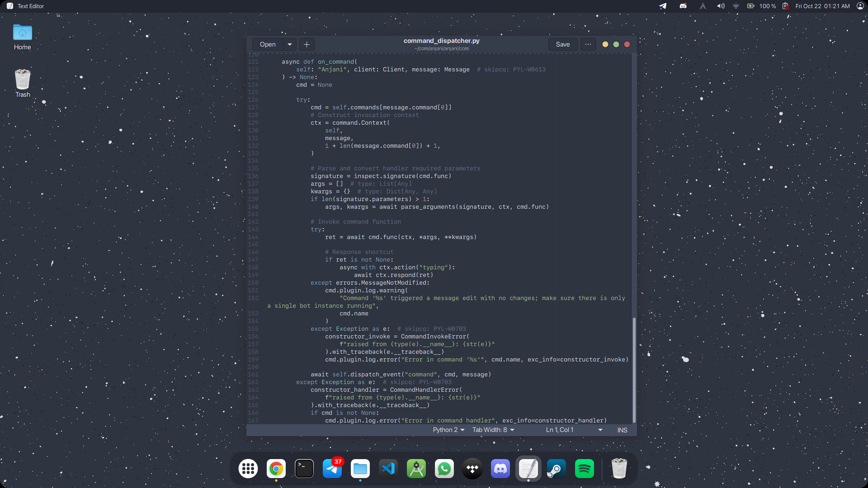The image size is (868, 488).
Task: Launch Telegram from the dock
Action: click(332, 469)
